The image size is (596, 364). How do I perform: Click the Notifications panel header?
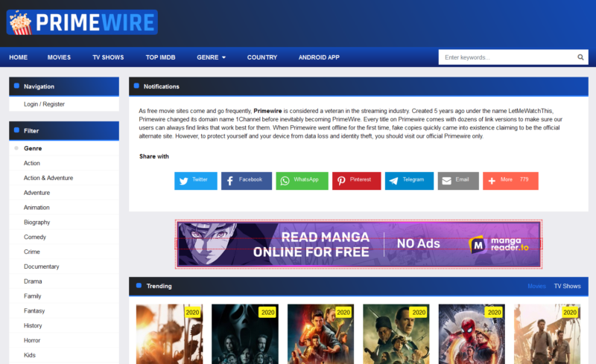click(x=358, y=86)
